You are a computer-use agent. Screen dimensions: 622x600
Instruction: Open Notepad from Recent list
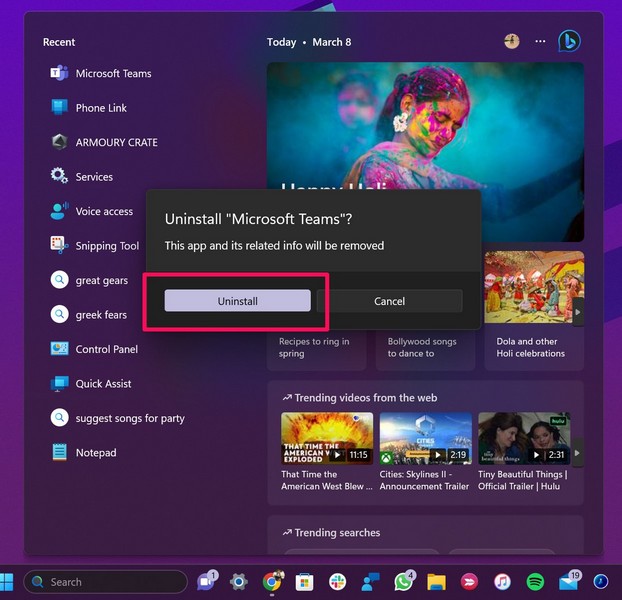[x=96, y=453]
